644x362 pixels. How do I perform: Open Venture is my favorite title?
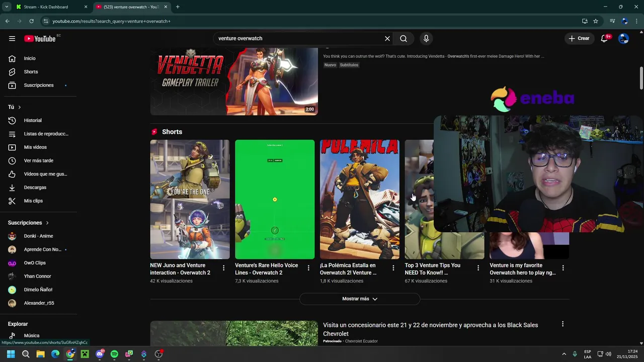[x=523, y=269]
